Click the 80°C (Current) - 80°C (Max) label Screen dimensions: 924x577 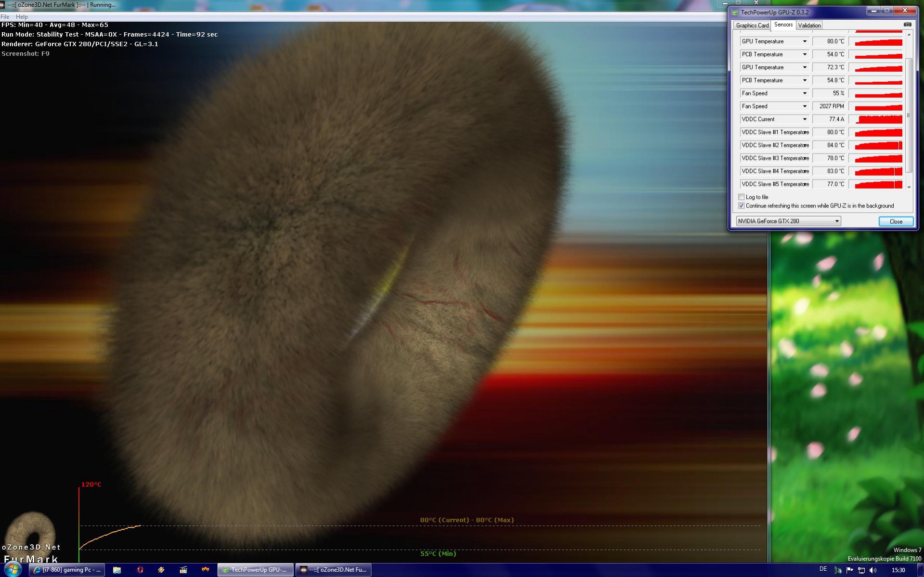tap(467, 520)
